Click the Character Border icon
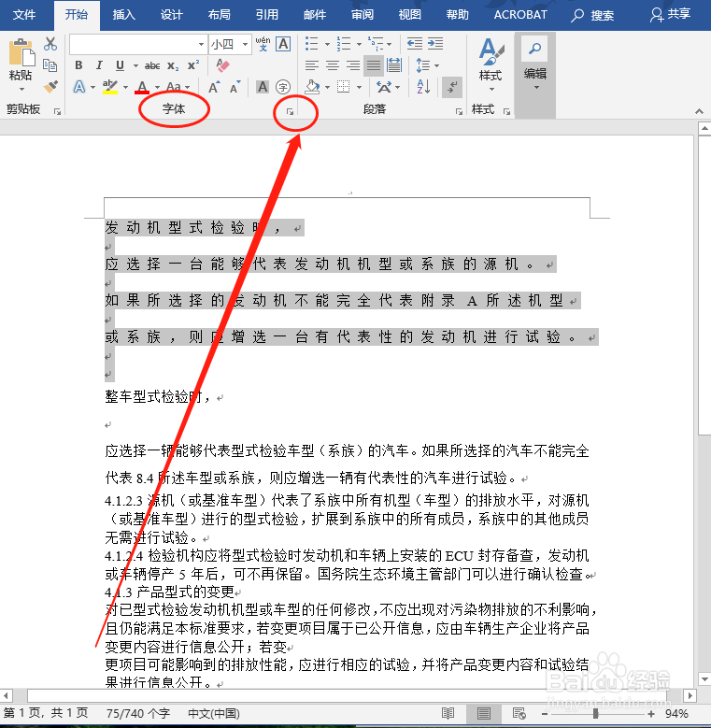 [x=283, y=44]
